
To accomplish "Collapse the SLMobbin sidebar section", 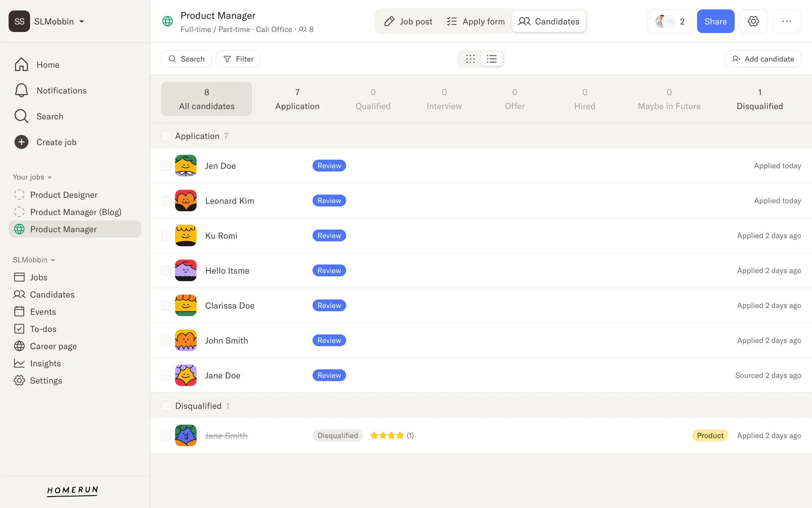I will (53, 260).
